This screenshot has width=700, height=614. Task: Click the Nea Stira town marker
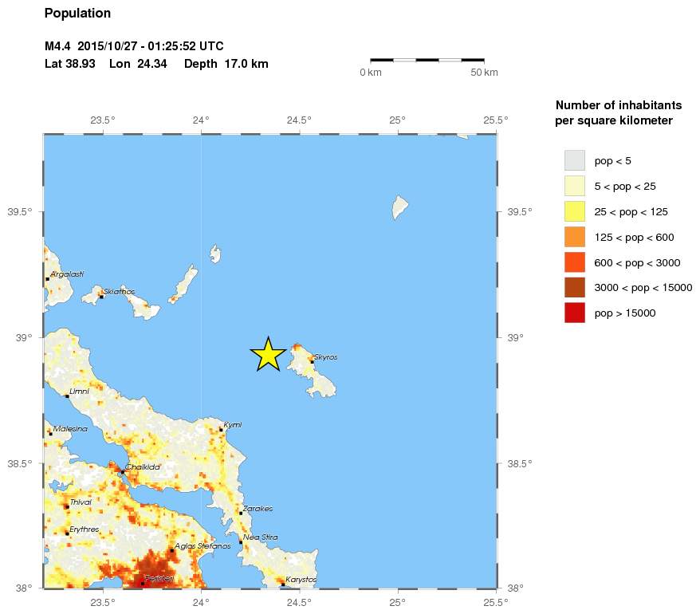point(241,542)
